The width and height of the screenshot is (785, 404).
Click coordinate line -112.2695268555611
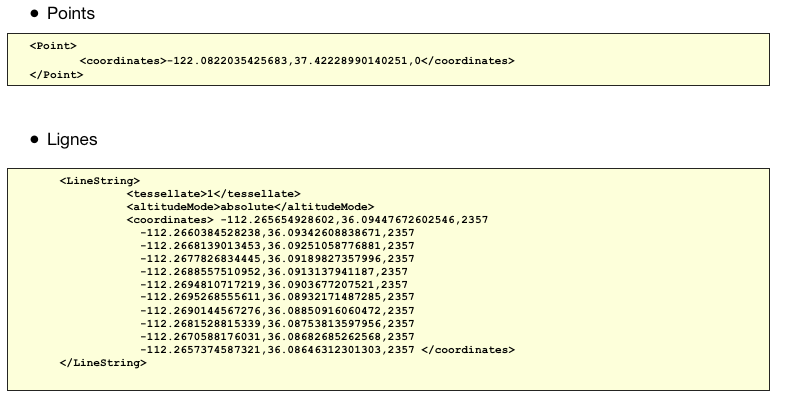pos(279,297)
